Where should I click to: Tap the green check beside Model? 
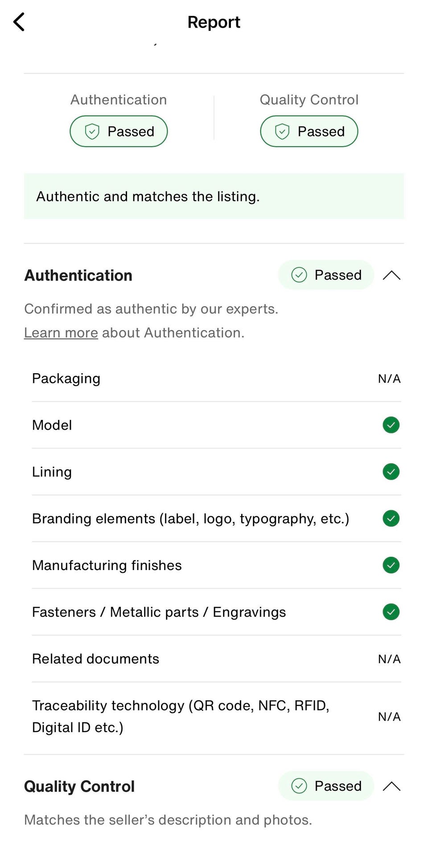click(x=391, y=425)
